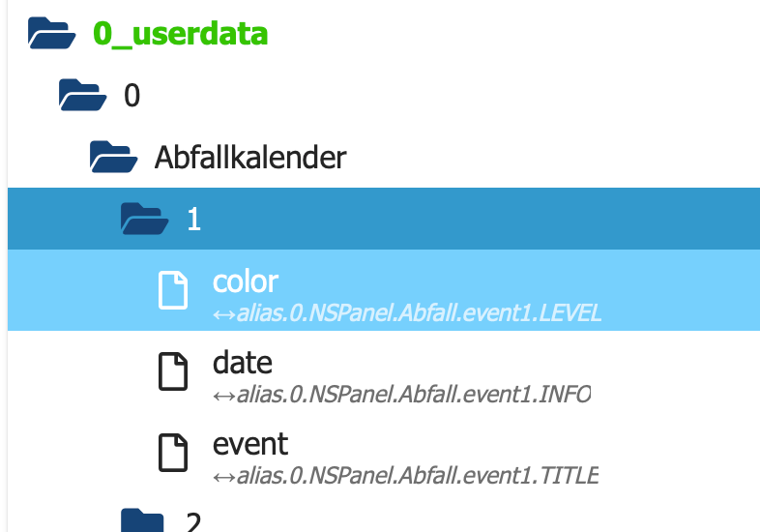
Task: Select the event state name
Action: tap(250, 443)
